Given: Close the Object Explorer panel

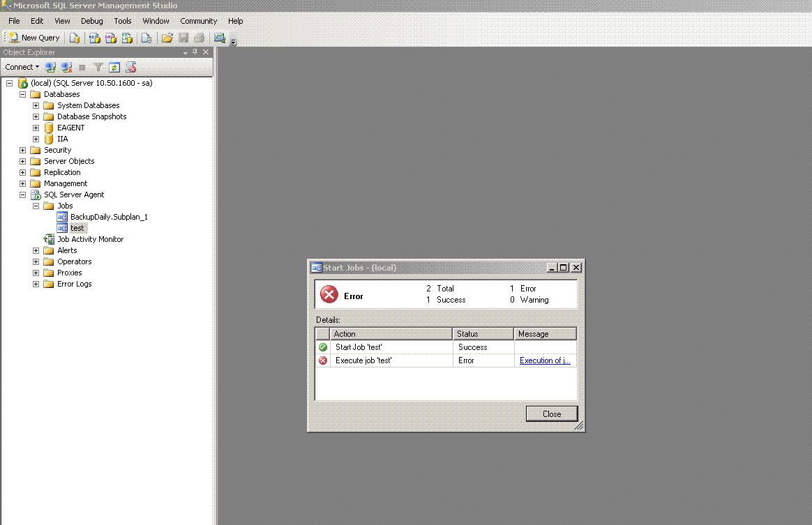Looking at the screenshot, I should [x=206, y=52].
